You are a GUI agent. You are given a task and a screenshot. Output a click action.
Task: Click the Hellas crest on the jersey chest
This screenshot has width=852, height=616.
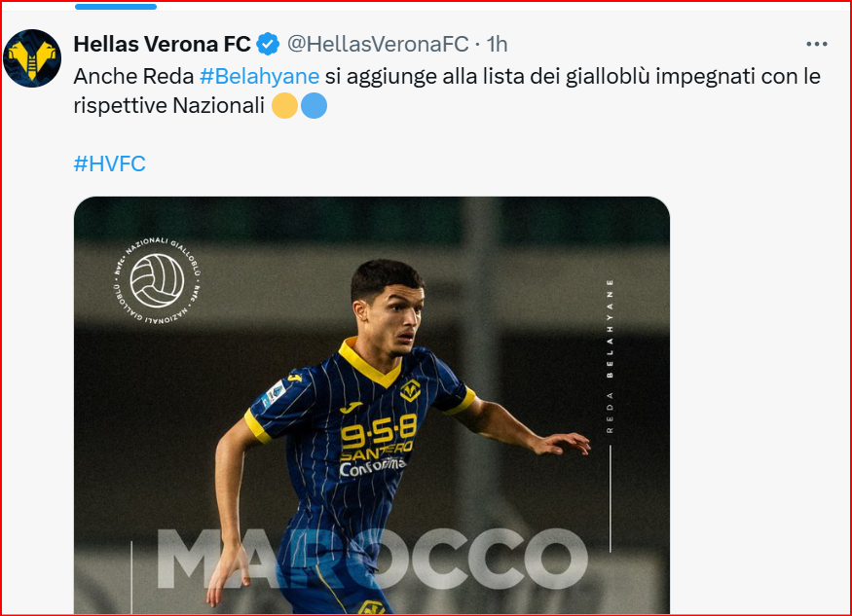click(410, 391)
